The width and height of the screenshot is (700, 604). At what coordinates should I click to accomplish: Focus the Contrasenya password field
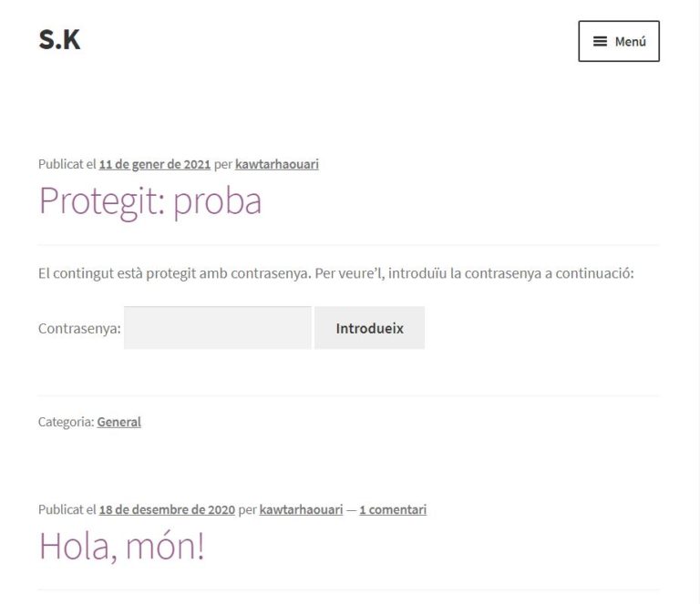(217, 328)
